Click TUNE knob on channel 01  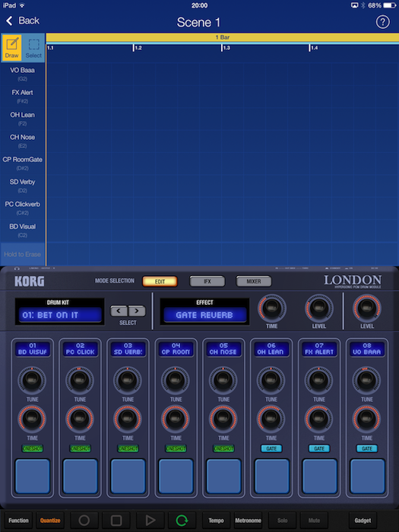tap(32, 380)
